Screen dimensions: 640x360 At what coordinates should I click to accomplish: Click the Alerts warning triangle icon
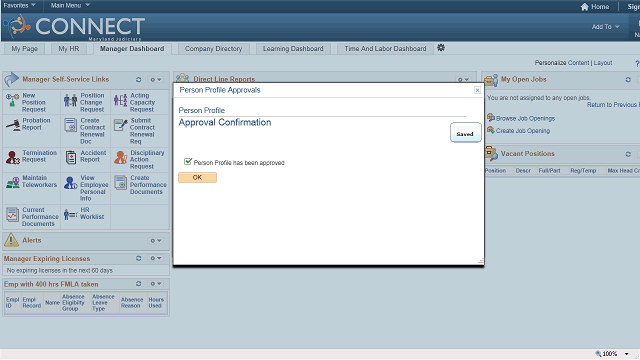(11, 240)
